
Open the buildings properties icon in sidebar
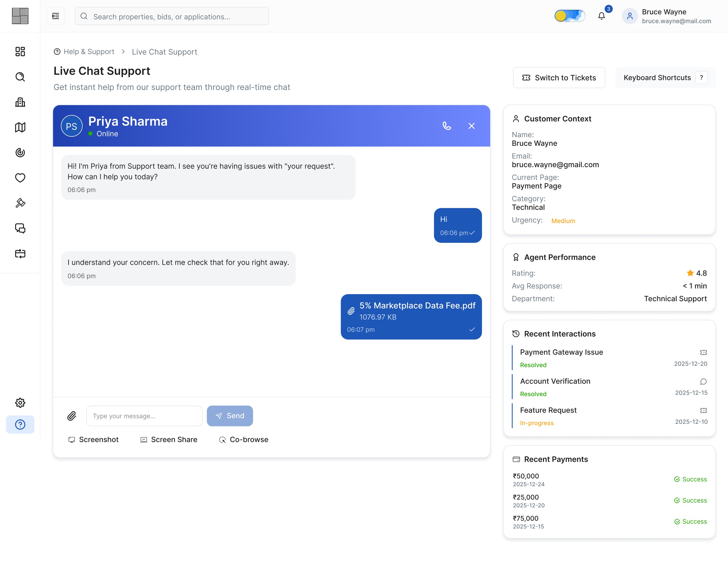click(x=20, y=102)
